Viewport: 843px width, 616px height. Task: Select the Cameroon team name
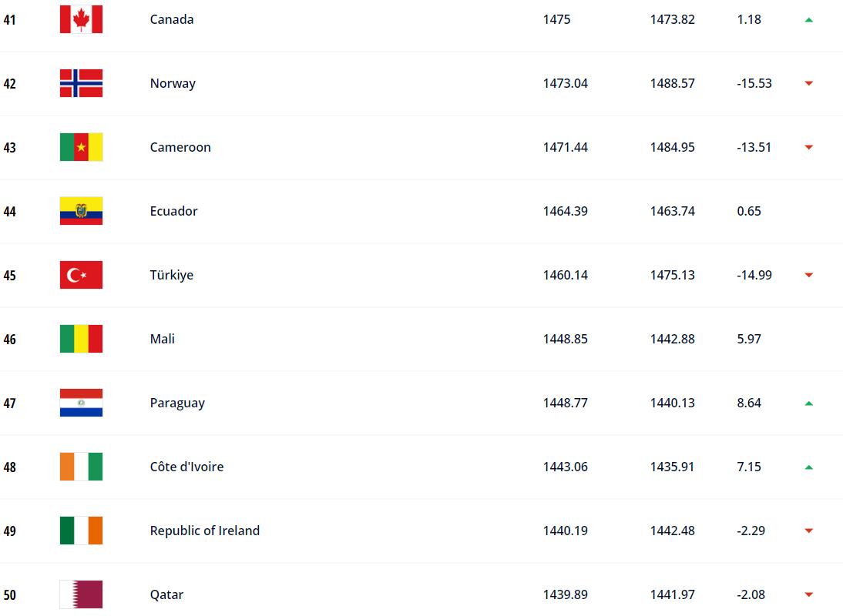180,147
